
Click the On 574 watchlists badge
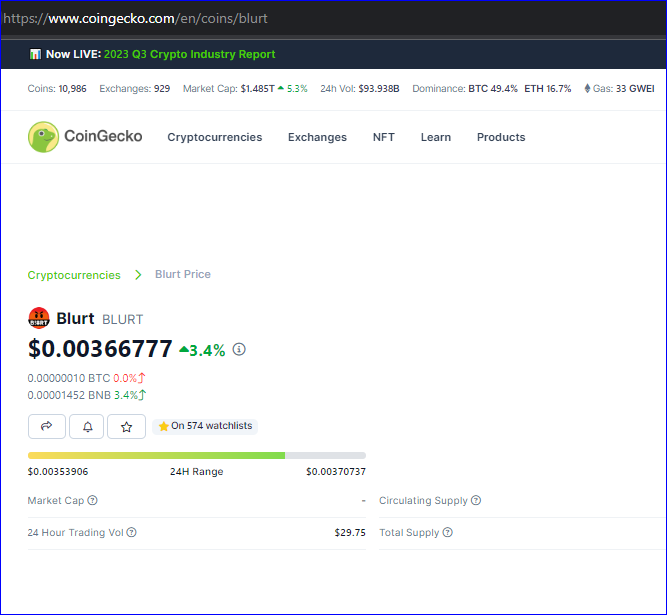(x=205, y=426)
